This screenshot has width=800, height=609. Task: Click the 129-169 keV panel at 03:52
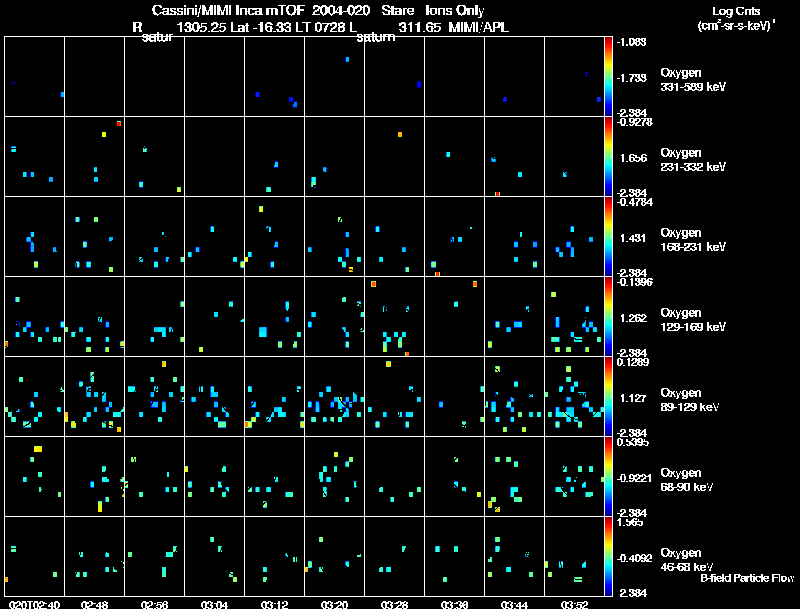click(574, 317)
